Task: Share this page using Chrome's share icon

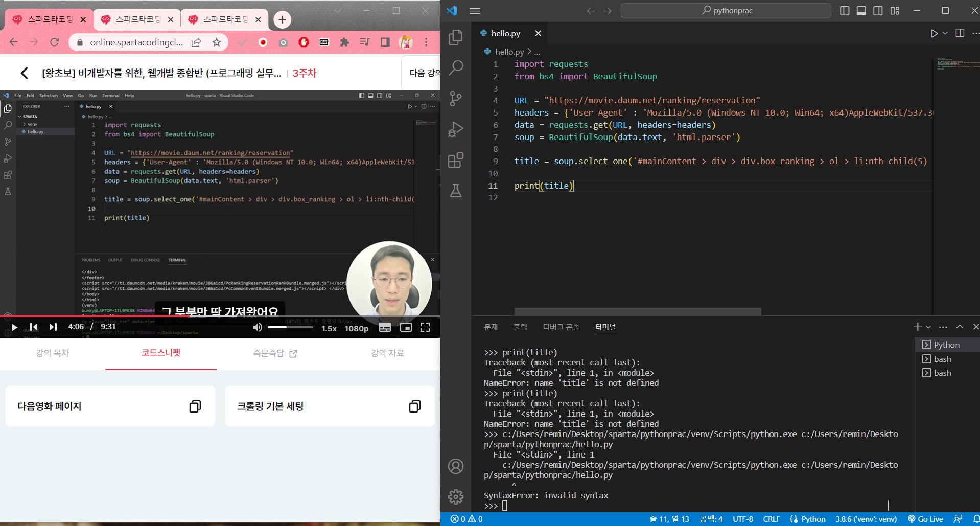Action: point(196,42)
